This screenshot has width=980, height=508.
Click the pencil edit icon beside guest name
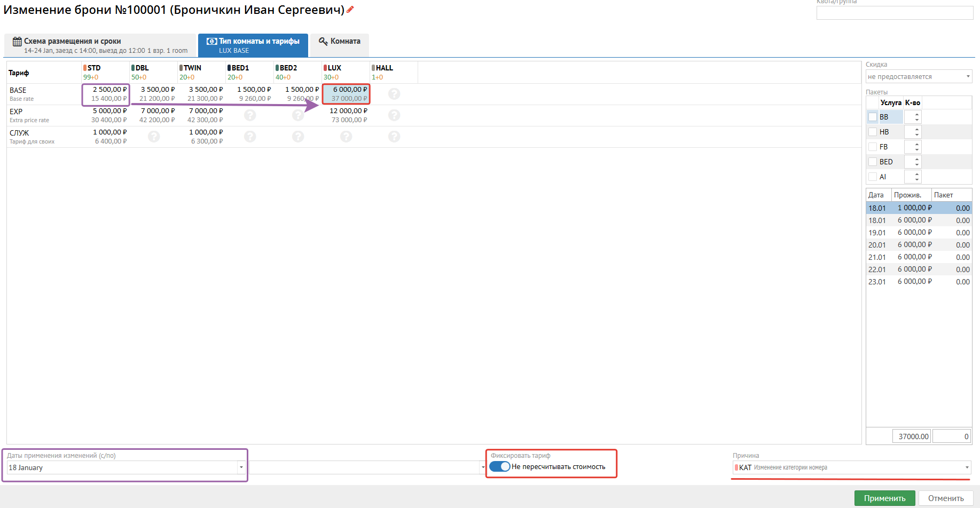click(350, 10)
